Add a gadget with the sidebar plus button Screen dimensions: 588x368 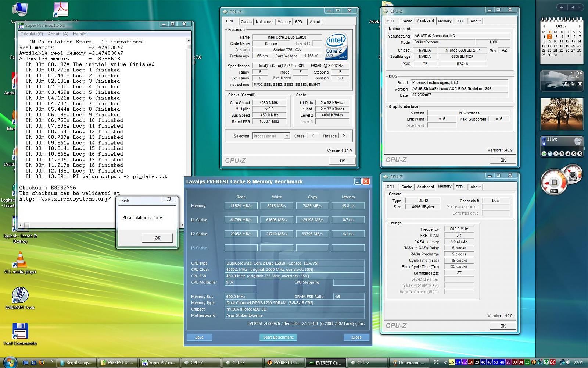(x=562, y=7)
